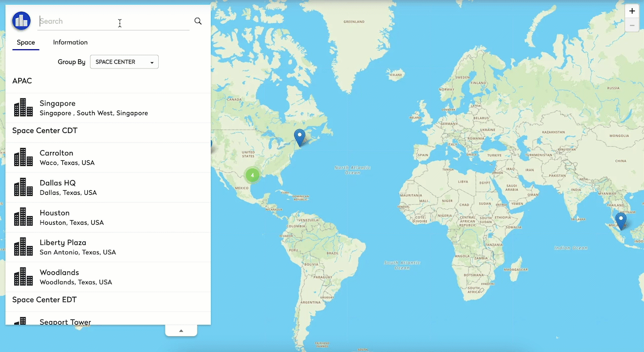Open the green cluster marker labeled 4
This screenshot has height=352, width=644.
252,175
